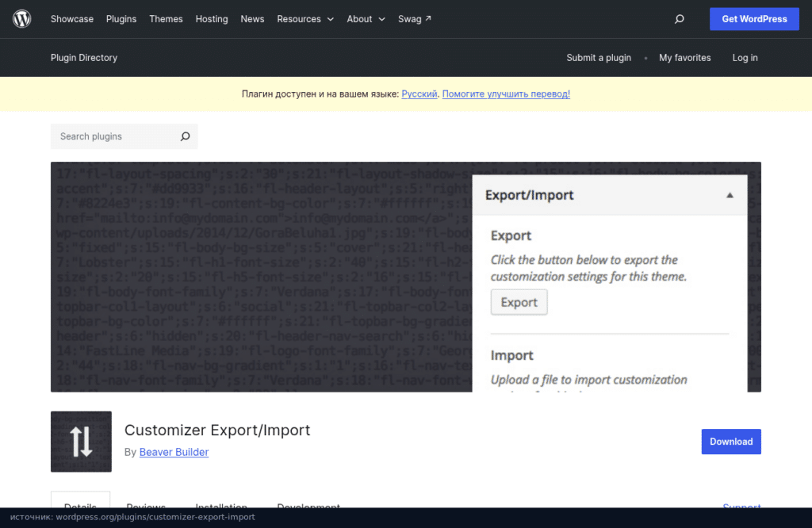The width and height of the screenshot is (812, 528).
Task: Open the header search magnifier icon
Action: tap(679, 19)
